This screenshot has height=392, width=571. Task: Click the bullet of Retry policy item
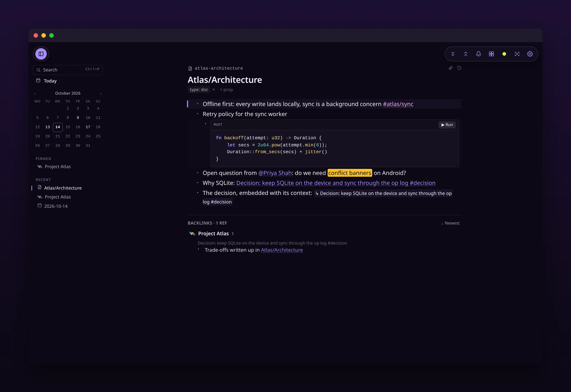[x=198, y=114]
